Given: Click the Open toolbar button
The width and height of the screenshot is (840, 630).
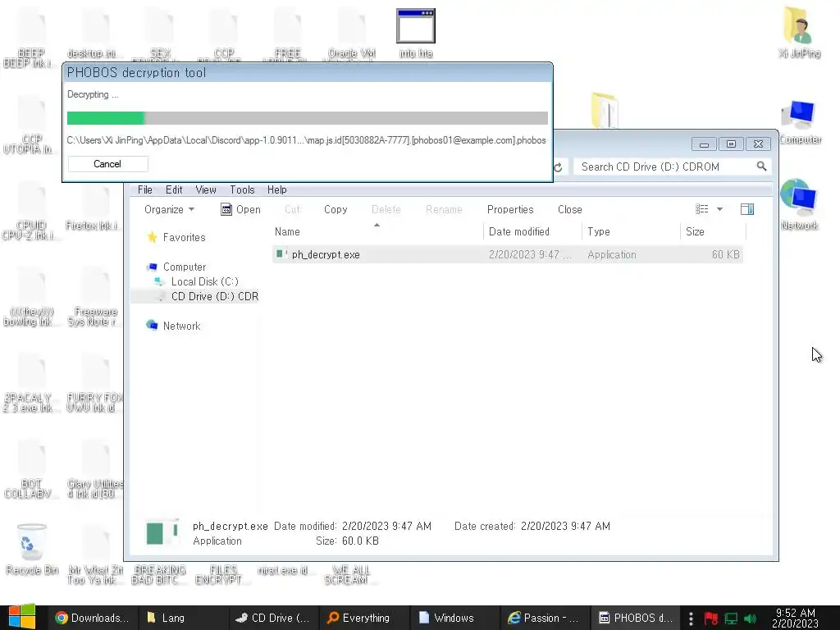Looking at the screenshot, I should tap(240, 209).
